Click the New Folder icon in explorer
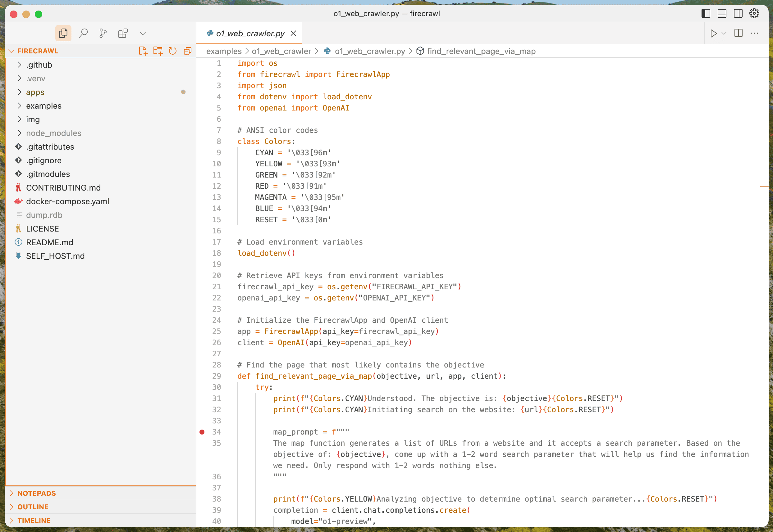The width and height of the screenshot is (773, 532). tap(158, 51)
